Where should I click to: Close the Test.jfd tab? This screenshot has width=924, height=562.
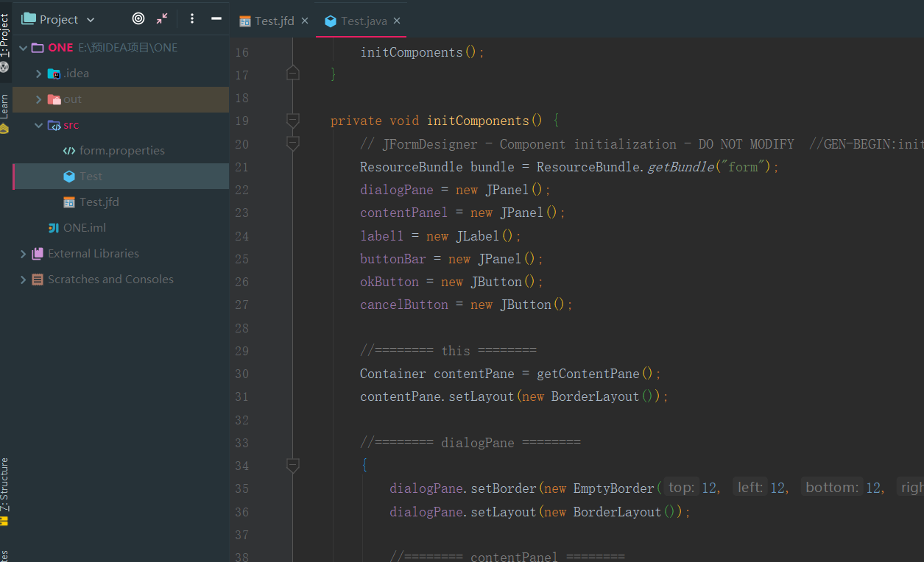click(304, 21)
